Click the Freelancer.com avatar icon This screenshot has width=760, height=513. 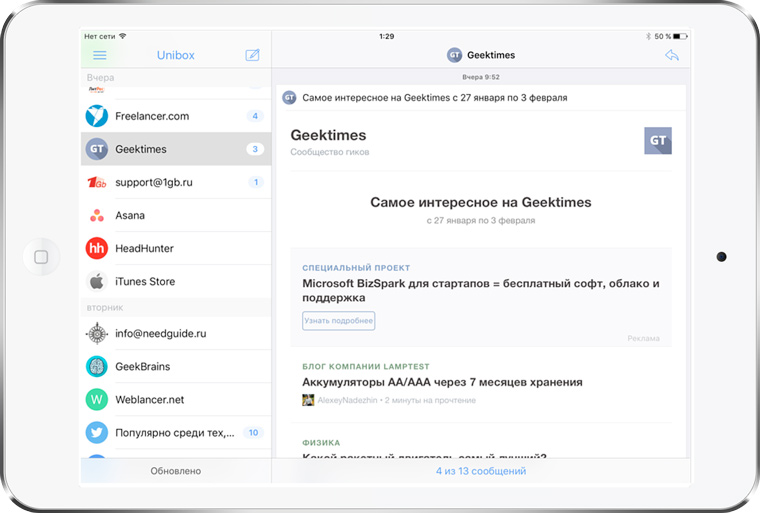pyautogui.click(x=97, y=116)
